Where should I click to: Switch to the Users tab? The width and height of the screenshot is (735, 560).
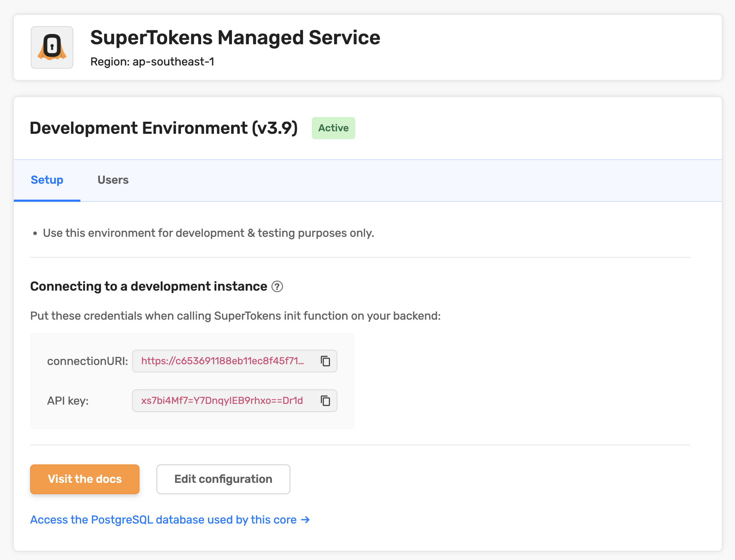point(113,180)
